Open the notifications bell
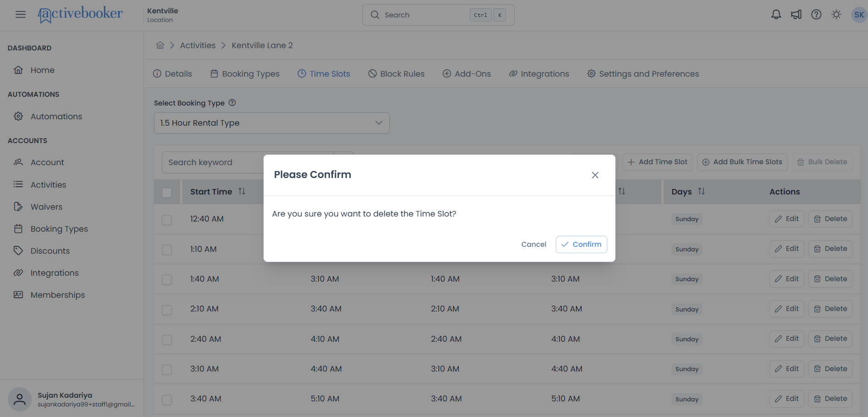Image resolution: width=868 pixels, height=417 pixels. click(776, 15)
